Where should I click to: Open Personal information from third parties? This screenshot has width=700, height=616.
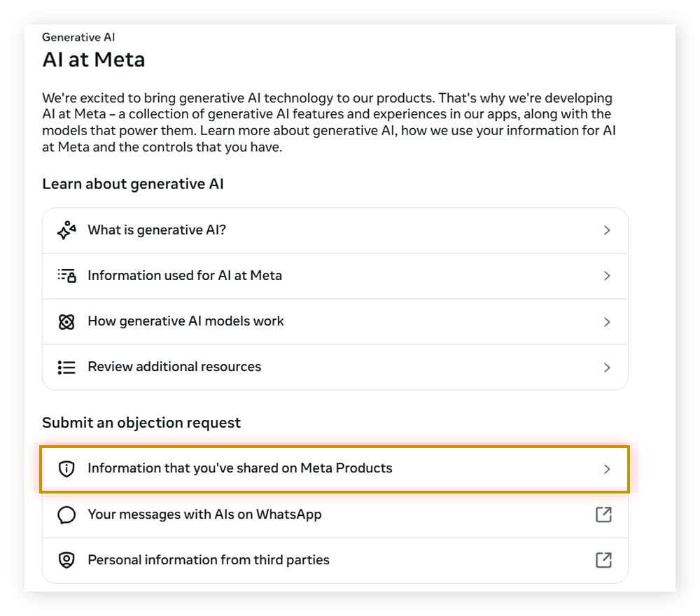pyautogui.click(x=209, y=560)
